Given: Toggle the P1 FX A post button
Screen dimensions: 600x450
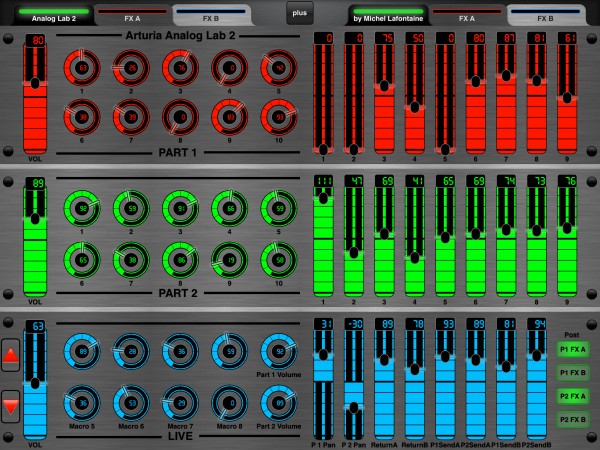Looking at the screenshot, I should pyautogui.click(x=572, y=349).
